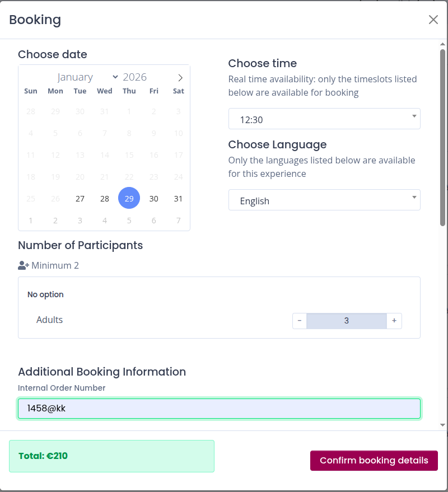Choose January 30 on the calendar

(x=154, y=199)
